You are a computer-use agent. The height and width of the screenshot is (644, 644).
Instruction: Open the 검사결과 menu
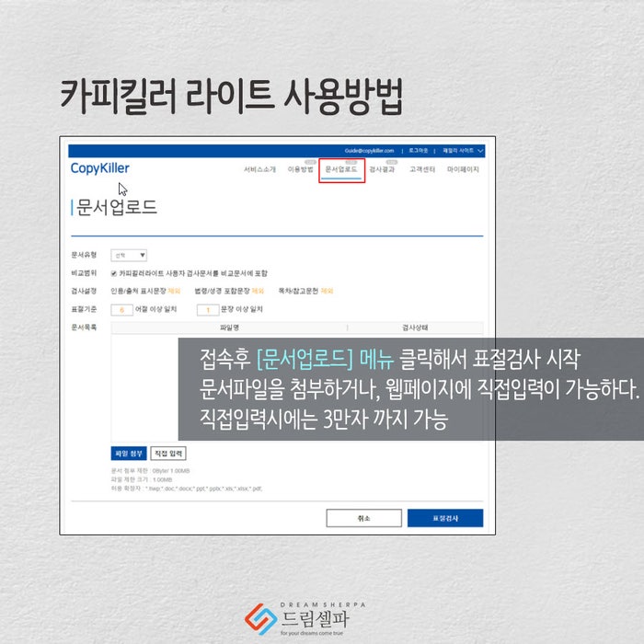pyautogui.click(x=382, y=169)
